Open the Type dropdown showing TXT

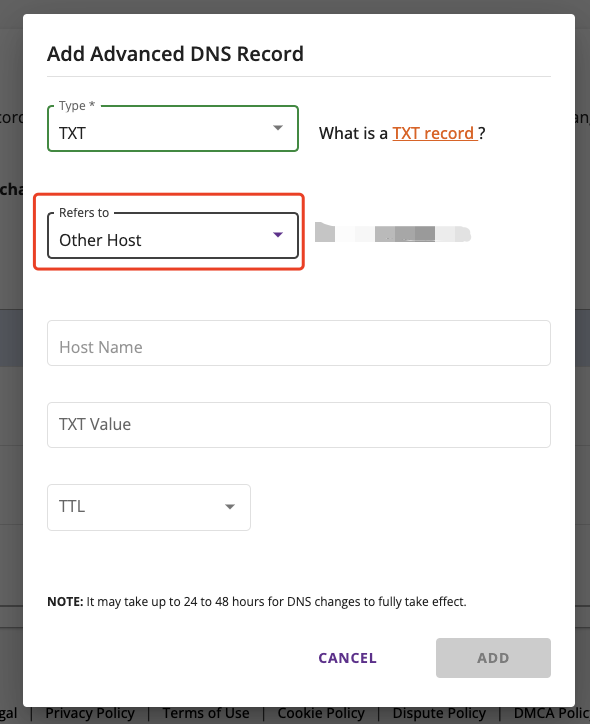(x=173, y=129)
